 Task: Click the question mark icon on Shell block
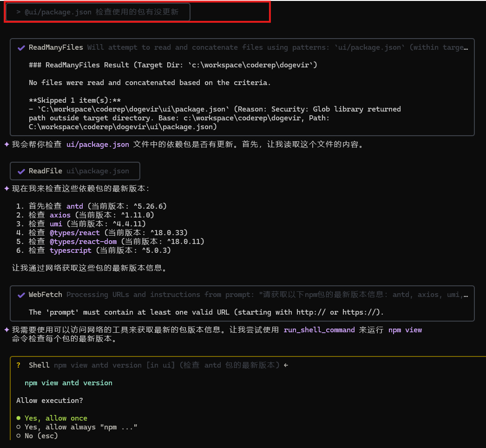pos(18,365)
